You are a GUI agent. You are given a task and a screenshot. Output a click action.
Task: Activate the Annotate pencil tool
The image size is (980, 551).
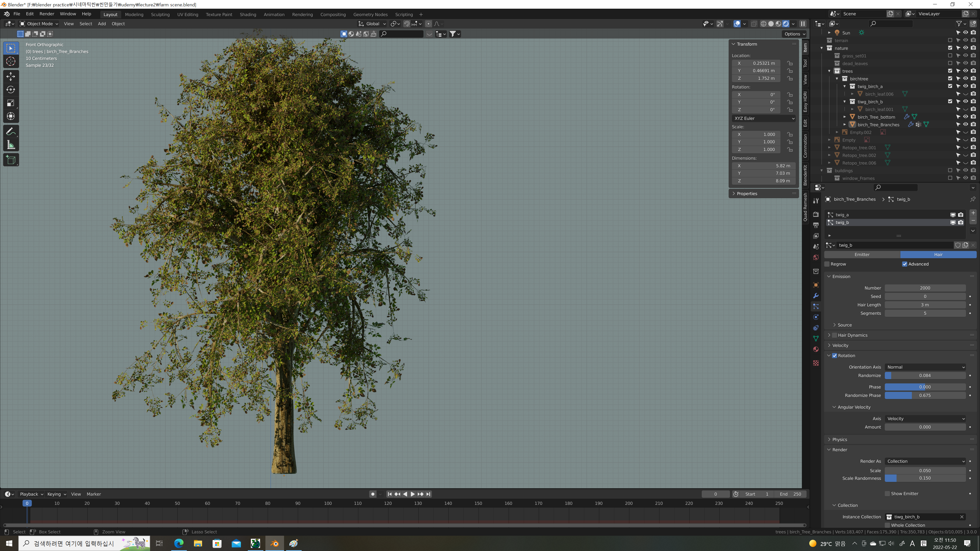[11, 132]
